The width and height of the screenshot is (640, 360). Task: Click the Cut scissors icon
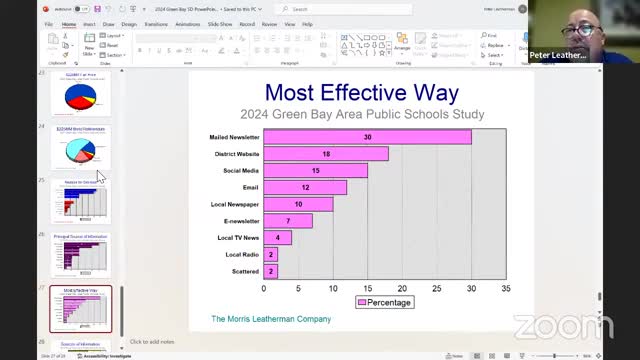65,36
